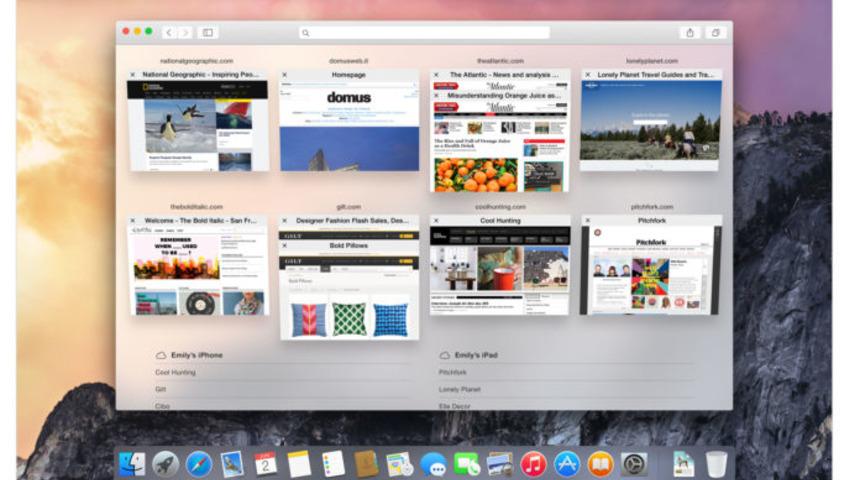Close the Designer Fashion Flash Sales tab
860x480 pixels.
[x=285, y=221]
